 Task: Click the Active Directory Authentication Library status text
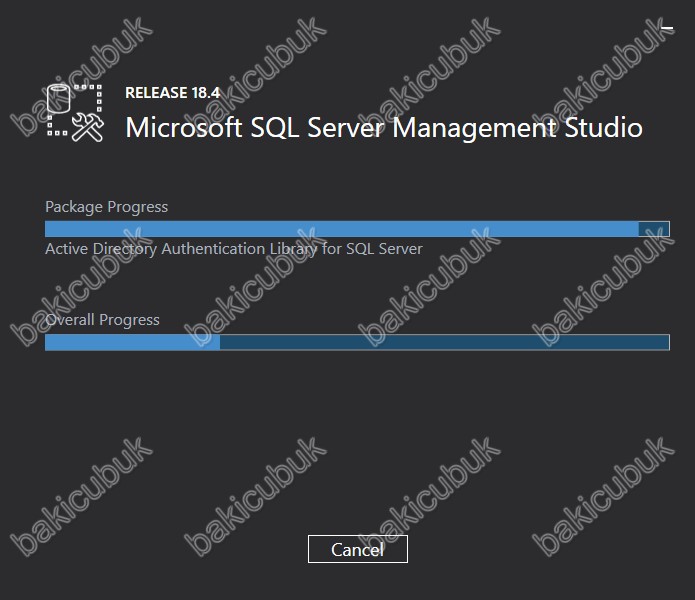(x=234, y=249)
